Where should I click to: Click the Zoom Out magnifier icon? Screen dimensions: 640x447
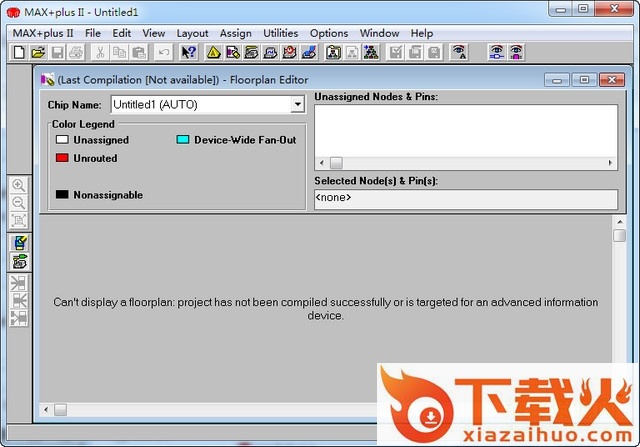[x=19, y=203]
